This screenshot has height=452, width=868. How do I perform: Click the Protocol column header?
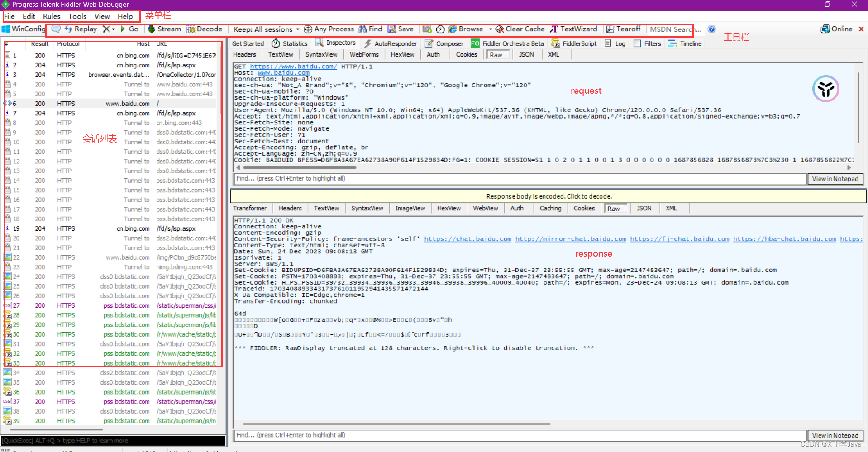point(68,44)
